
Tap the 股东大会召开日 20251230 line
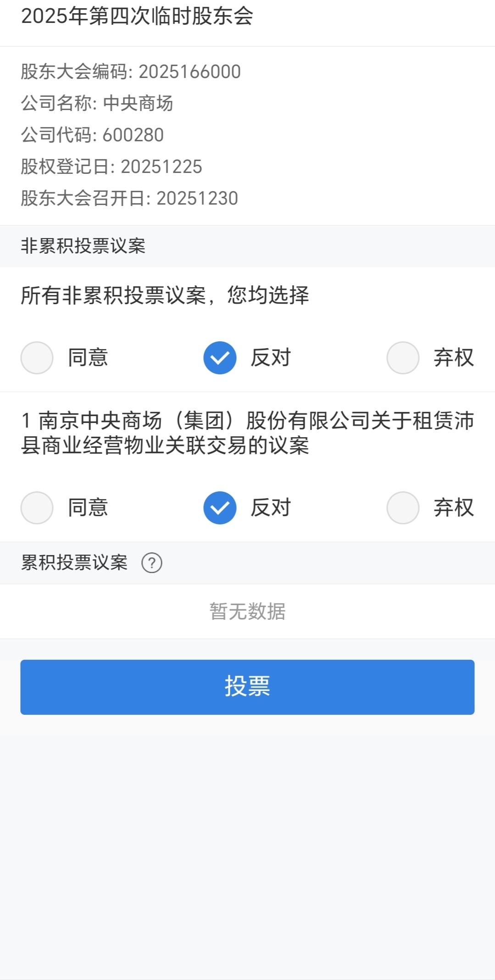(129, 198)
